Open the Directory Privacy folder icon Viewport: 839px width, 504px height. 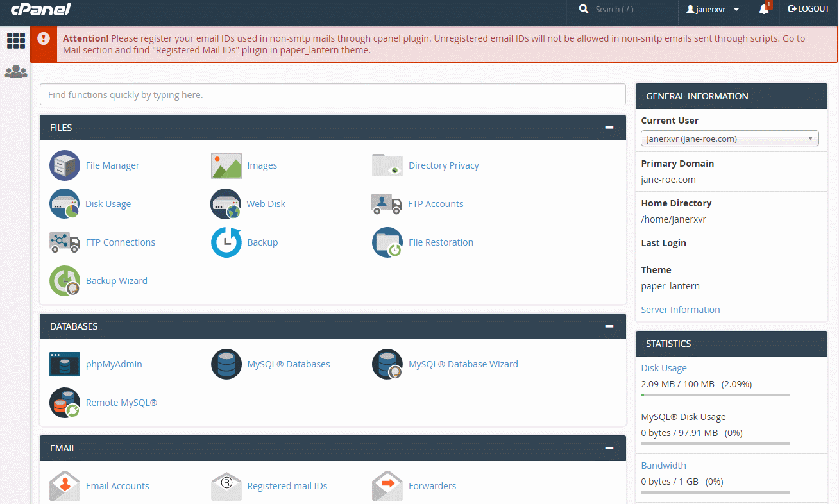(x=387, y=165)
